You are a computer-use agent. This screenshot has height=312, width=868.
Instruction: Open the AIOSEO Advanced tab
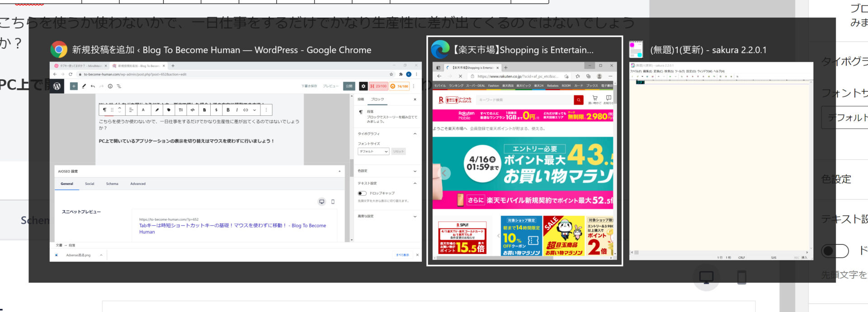[x=138, y=184]
